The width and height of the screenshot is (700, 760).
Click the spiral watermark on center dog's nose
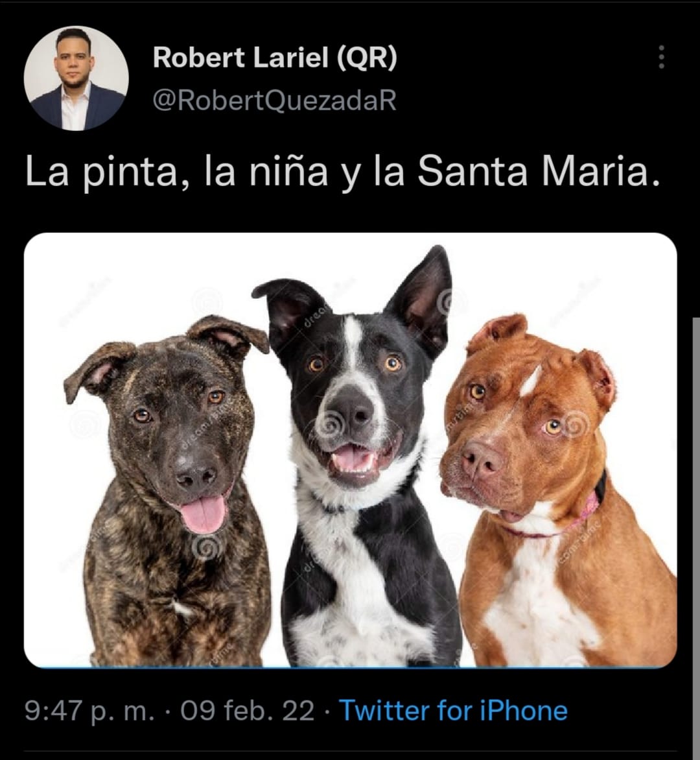(x=329, y=424)
